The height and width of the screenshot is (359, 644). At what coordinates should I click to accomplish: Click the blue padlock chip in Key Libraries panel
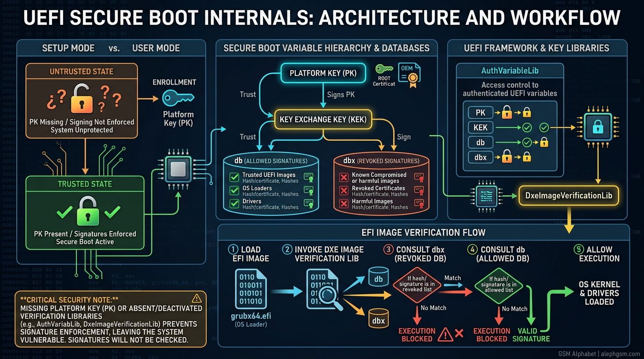coord(599,127)
